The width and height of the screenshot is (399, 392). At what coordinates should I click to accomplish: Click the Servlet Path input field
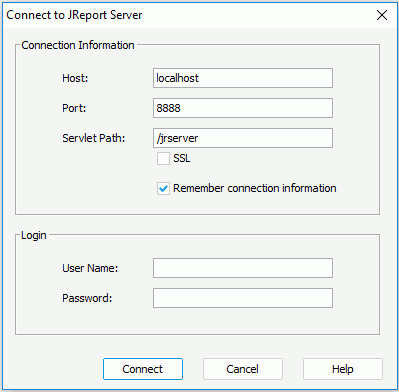click(243, 138)
